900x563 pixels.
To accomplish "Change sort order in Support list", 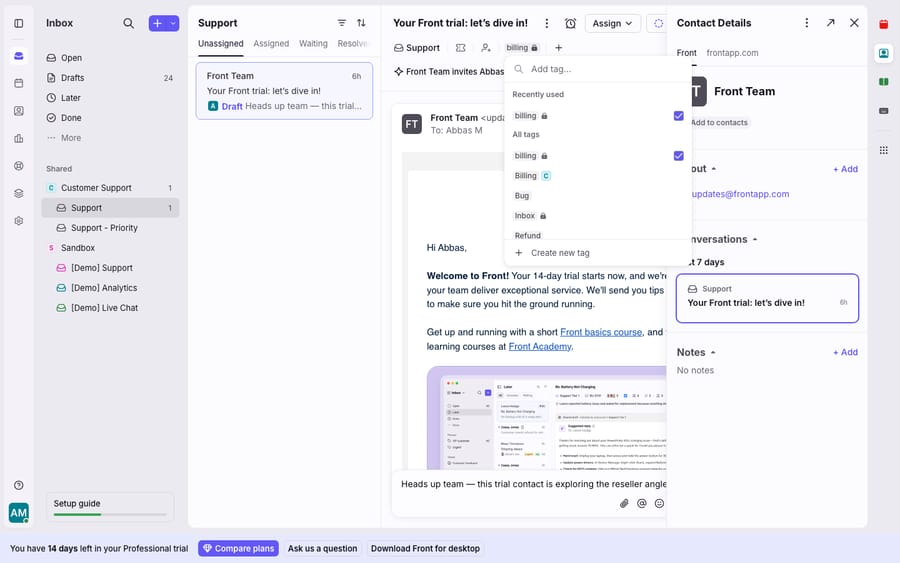I will (x=361, y=23).
